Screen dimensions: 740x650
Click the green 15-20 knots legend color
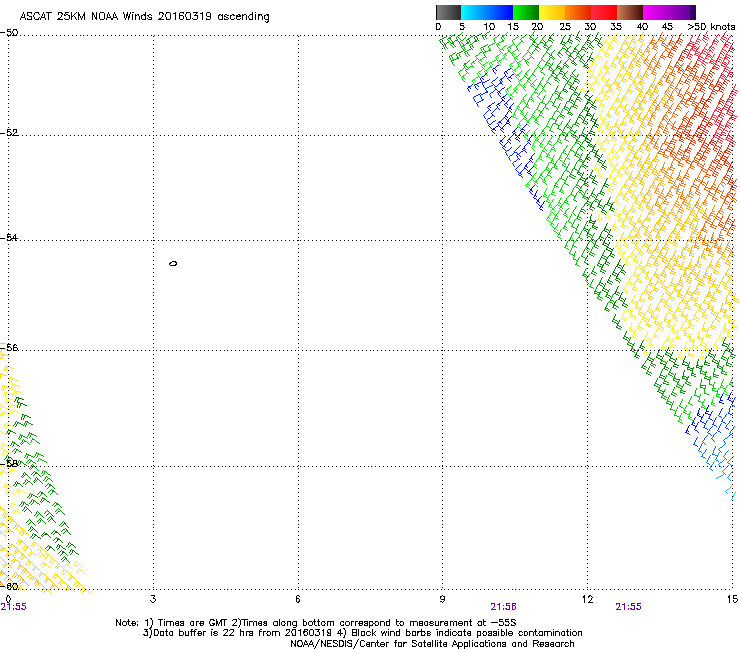[526, 12]
